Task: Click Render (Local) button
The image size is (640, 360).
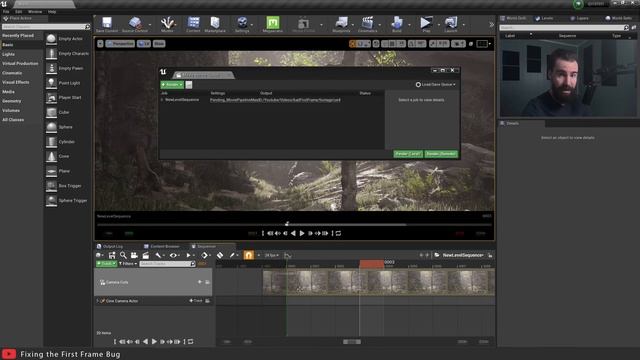Action: 408,154
